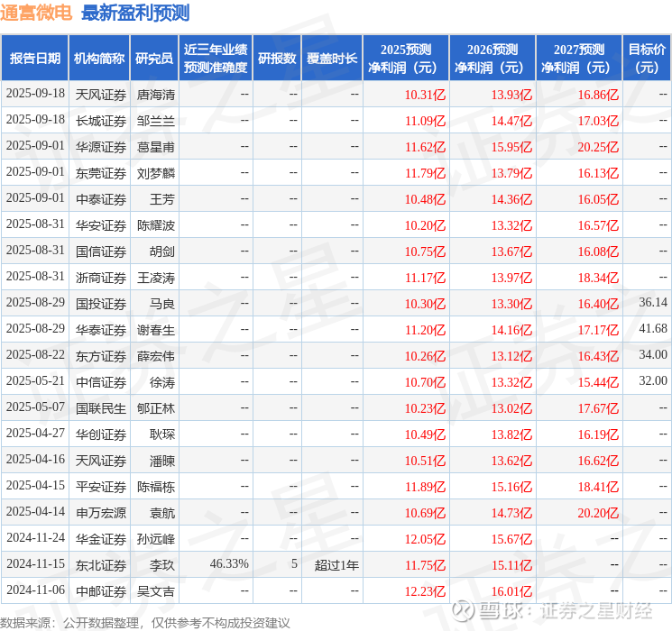The image size is (672, 631).
Task: Select institution 华泰证券
Action: click(x=101, y=330)
